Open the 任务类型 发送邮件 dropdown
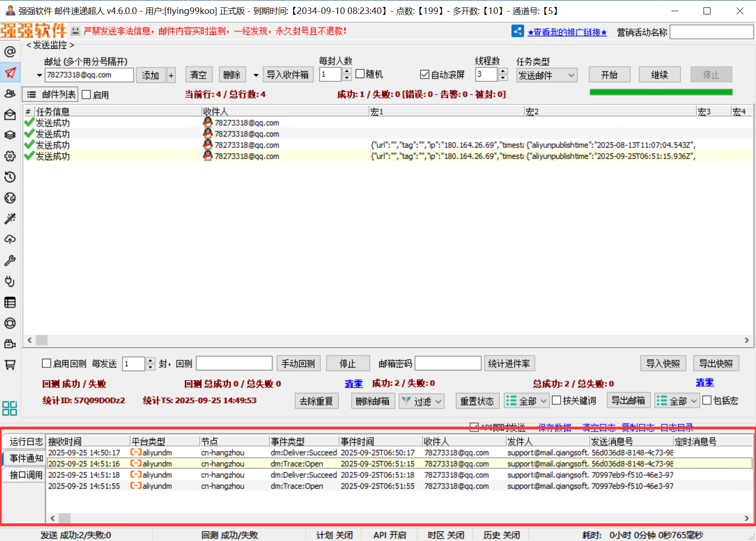Screen dimensions: 756x541 click(x=547, y=75)
